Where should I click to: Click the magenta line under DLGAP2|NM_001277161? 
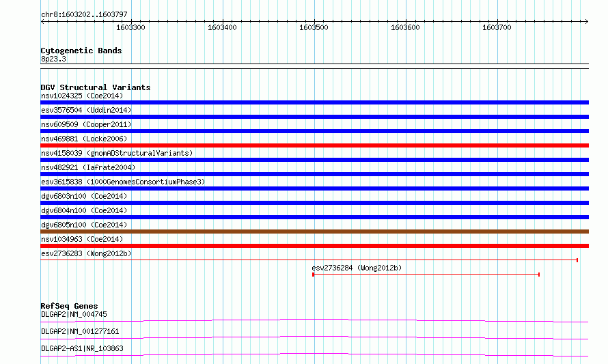314,337
